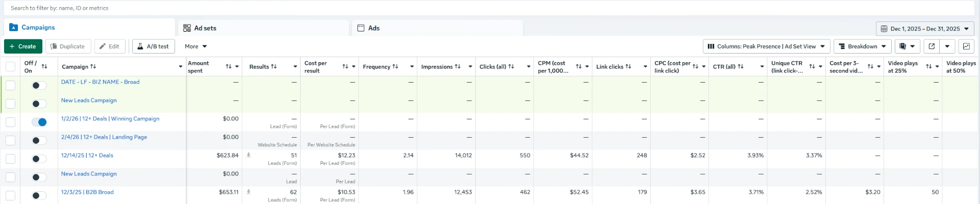The height and width of the screenshot is (204, 980).
Task: Sort by Unique CTR arrows
Action: click(812, 66)
